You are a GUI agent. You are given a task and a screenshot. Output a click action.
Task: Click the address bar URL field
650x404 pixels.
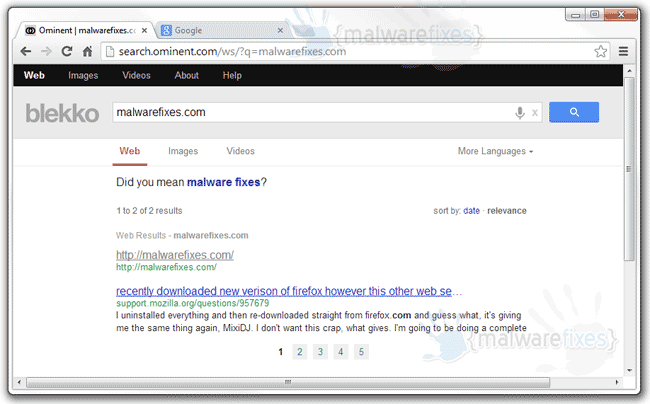click(x=354, y=51)
